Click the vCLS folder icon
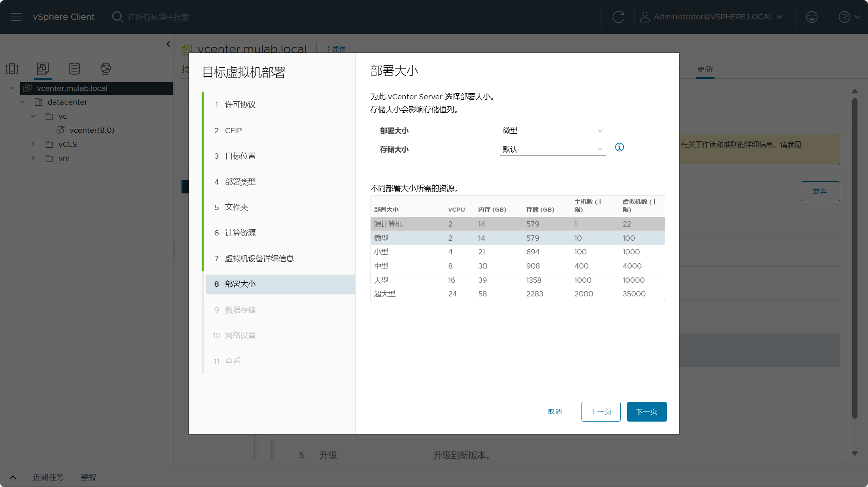Viewport: 868px width, 487px height. click(x=49, y=145)
